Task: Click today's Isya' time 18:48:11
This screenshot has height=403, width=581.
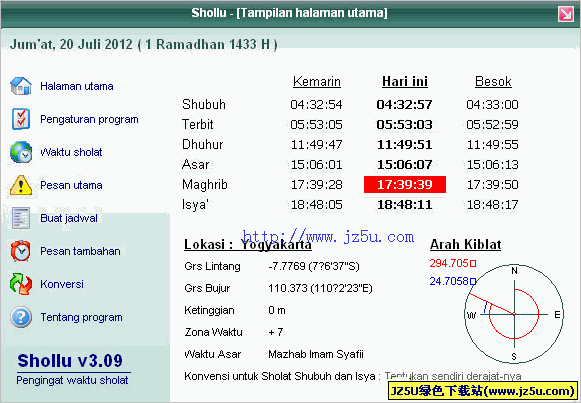Action: point(405,204)
